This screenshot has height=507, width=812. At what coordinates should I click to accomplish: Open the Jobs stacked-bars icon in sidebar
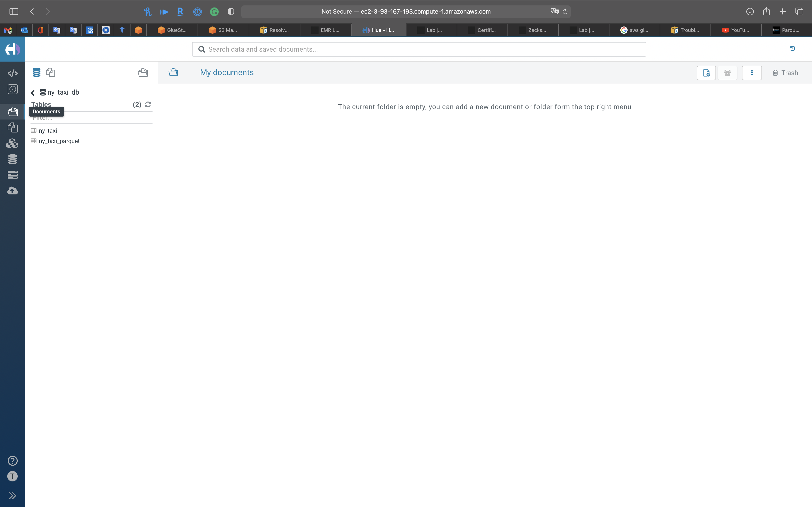coord(12,175)
